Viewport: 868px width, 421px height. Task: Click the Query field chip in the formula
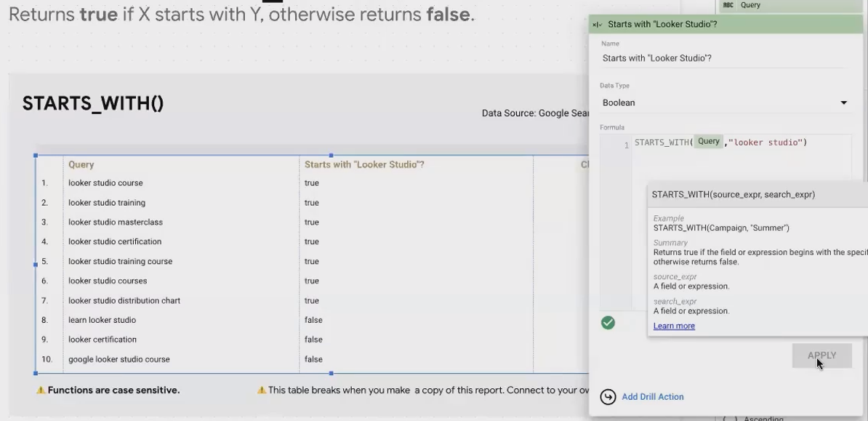(709, 142)
